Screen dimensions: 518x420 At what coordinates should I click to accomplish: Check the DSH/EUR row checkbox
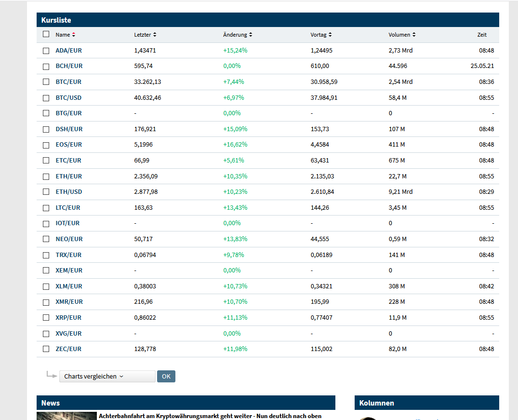[x=46, y=129]
